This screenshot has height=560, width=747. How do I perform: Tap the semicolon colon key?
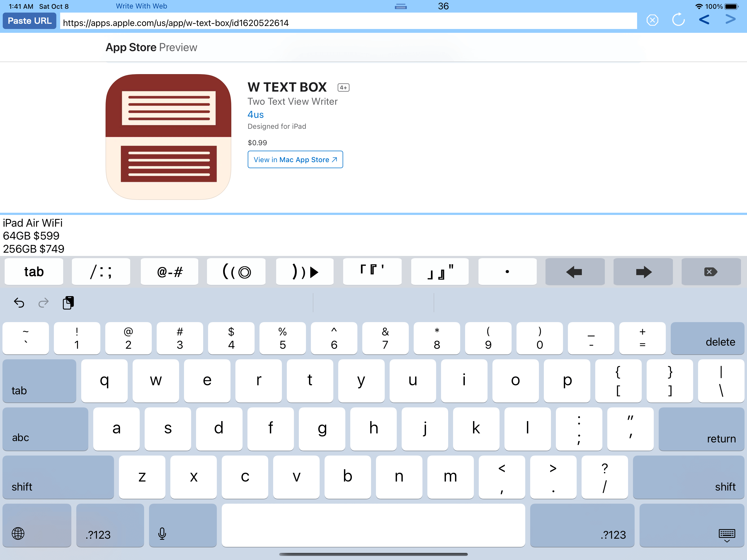click(x=579, y=429)
